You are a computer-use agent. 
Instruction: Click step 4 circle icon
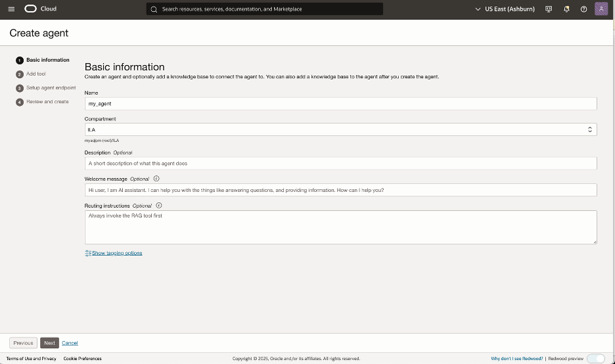[20, 102]
